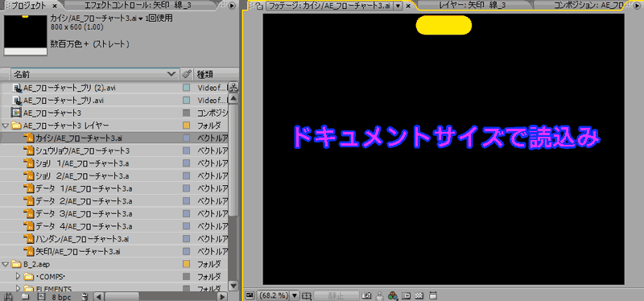Click the 800 x 600 (1.00) size text
This screenshot has height=301, width=644.
click(76, 27)
